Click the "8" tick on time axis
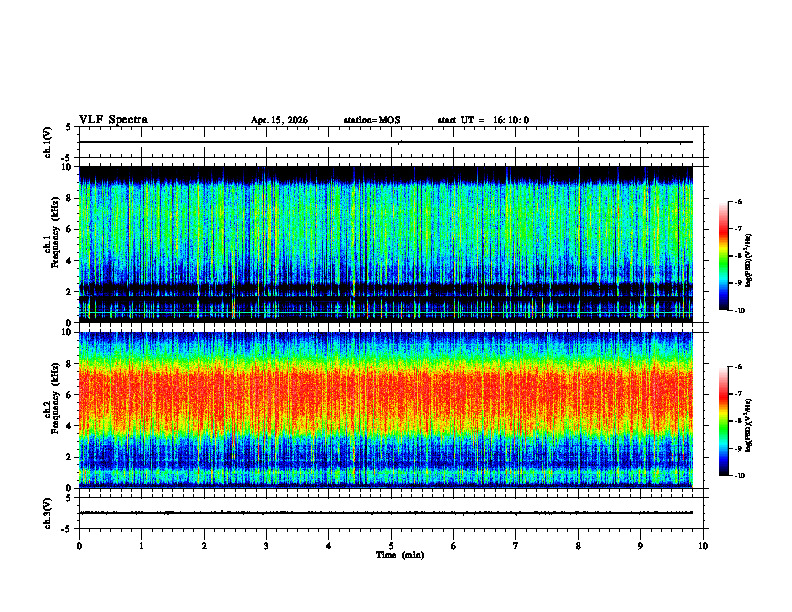Screen dimensions: 792x612 pyautogui.click(x=578, y=546)
